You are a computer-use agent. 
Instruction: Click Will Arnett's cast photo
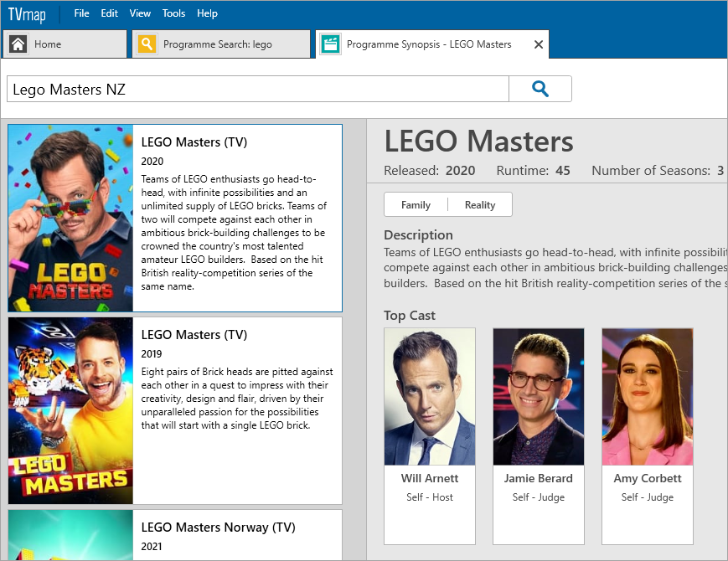[430, 397]
